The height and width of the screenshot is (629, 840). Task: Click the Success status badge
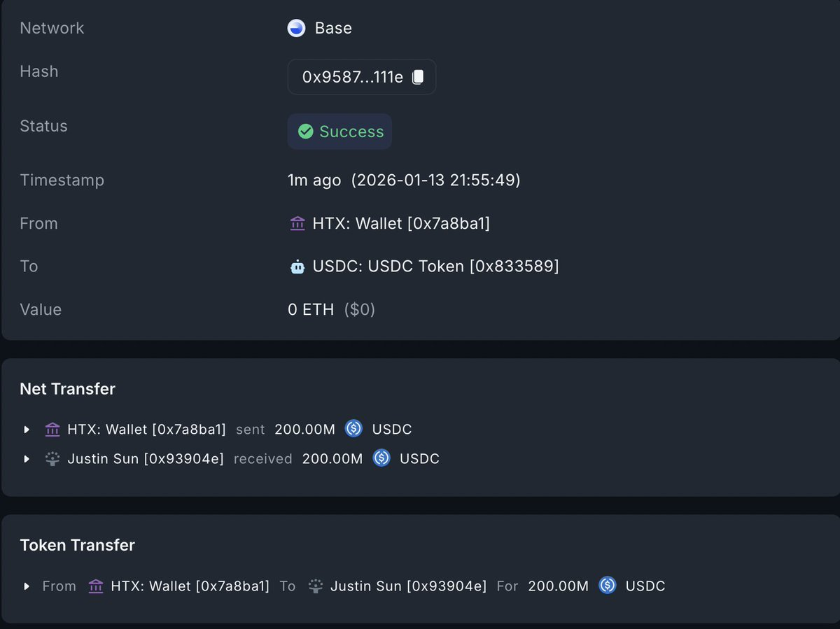pyautogui.click(x=340, y=132)
